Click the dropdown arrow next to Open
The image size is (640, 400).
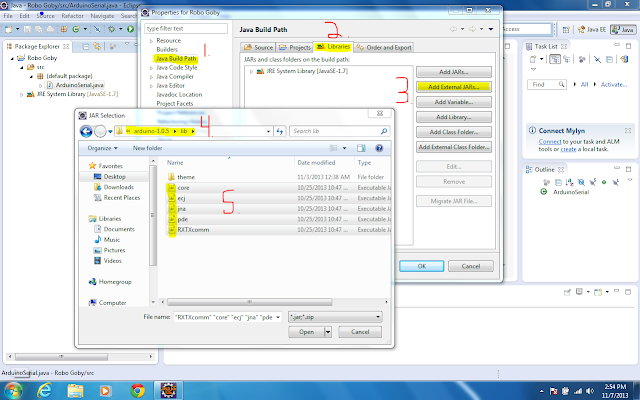click(328, 332)
